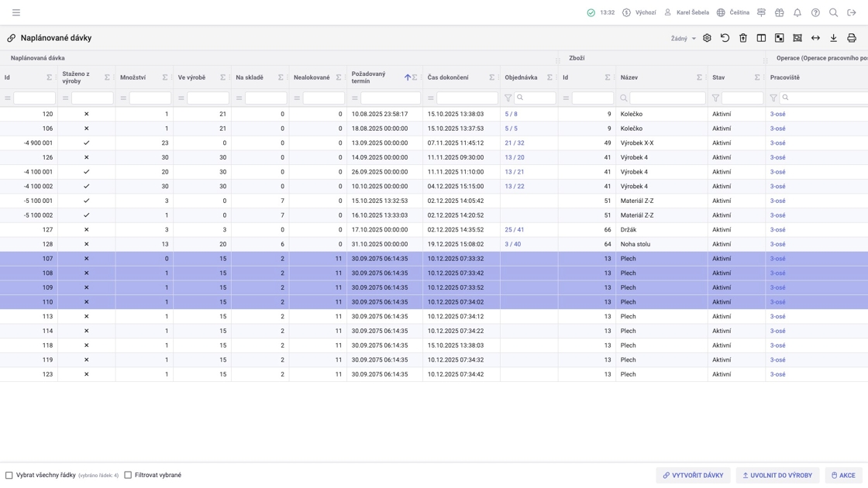The width and height of the screenshot is (868, 488).
Task: Click the 'UVOLNIT DO VÝROBY' button
Action: click(x=777, y=475)
